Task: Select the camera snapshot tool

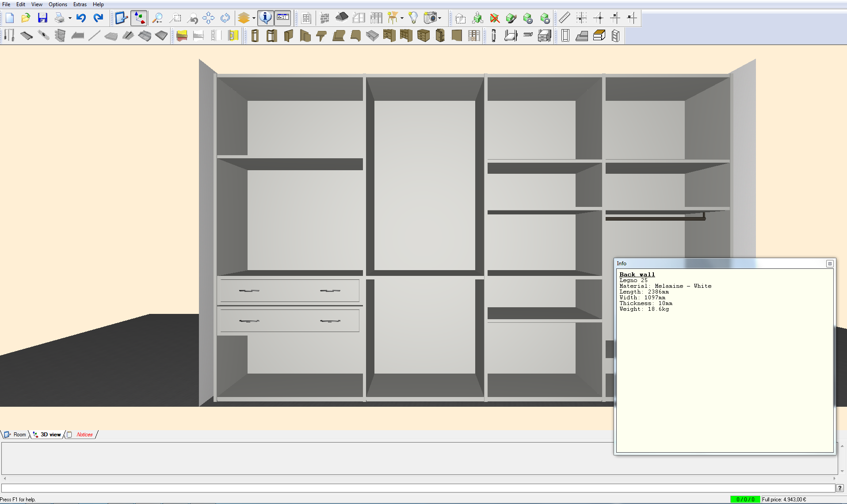Action: tap(429, 18)
